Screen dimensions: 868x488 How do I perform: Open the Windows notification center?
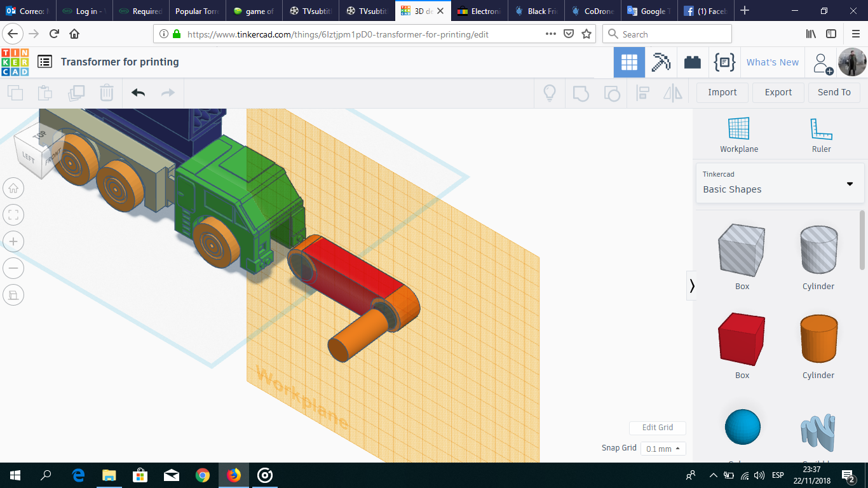click(x=848, y=475)
